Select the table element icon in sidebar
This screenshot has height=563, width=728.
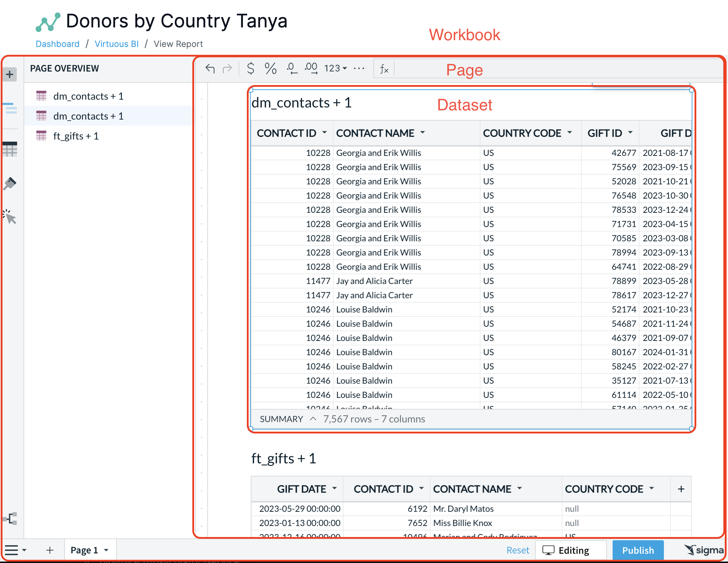pos(10,149)
